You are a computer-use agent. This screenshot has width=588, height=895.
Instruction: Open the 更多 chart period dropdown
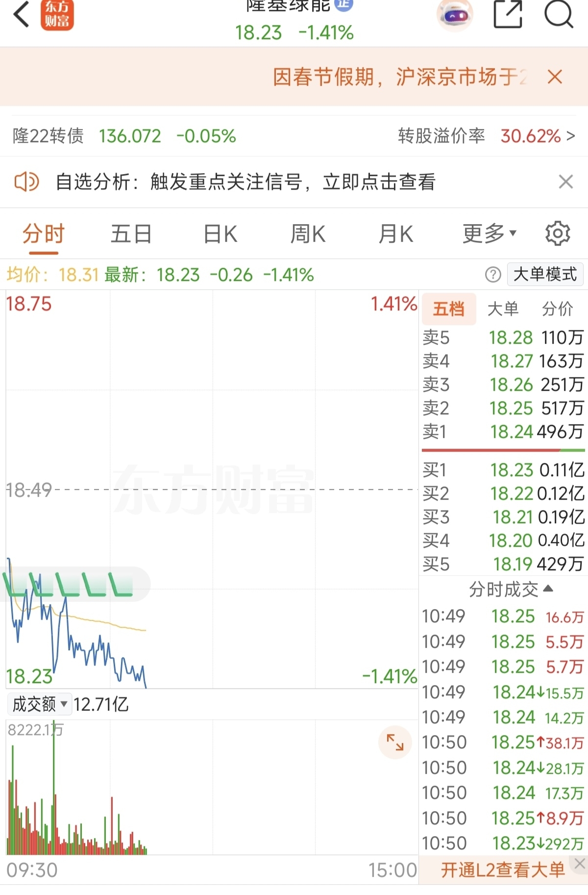click(x=489, y=234)
